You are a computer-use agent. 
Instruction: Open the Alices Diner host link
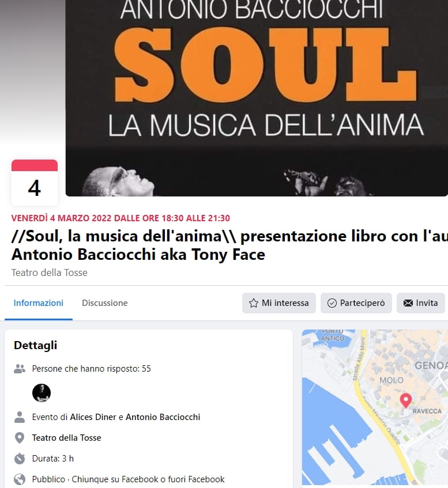click(93, 417)
